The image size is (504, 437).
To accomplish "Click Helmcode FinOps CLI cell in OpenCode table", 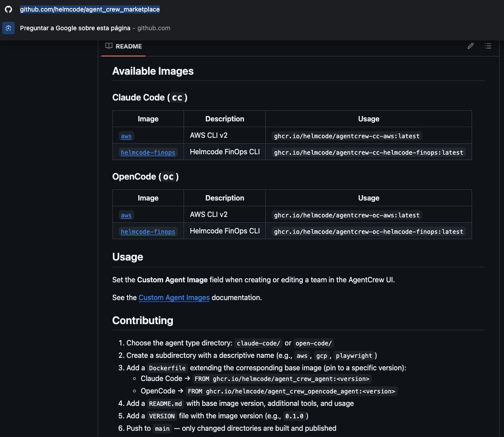I will point(225,231).
